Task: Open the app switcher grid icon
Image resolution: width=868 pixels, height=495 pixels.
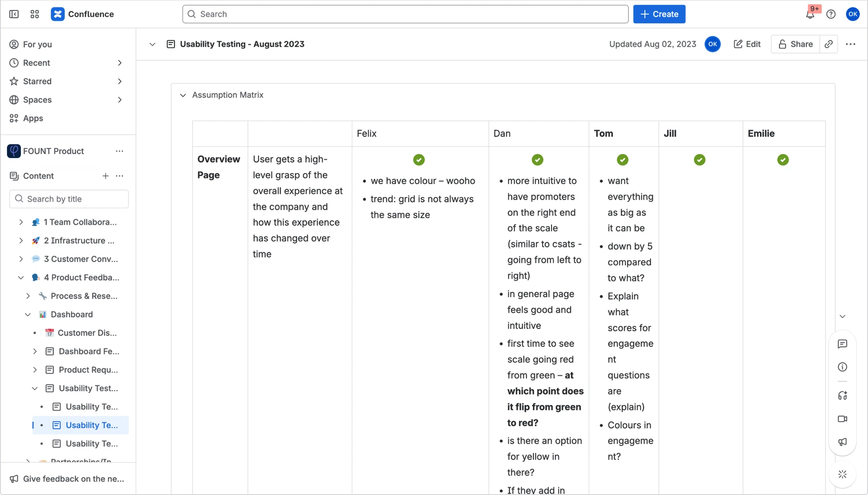Action: 35,14
